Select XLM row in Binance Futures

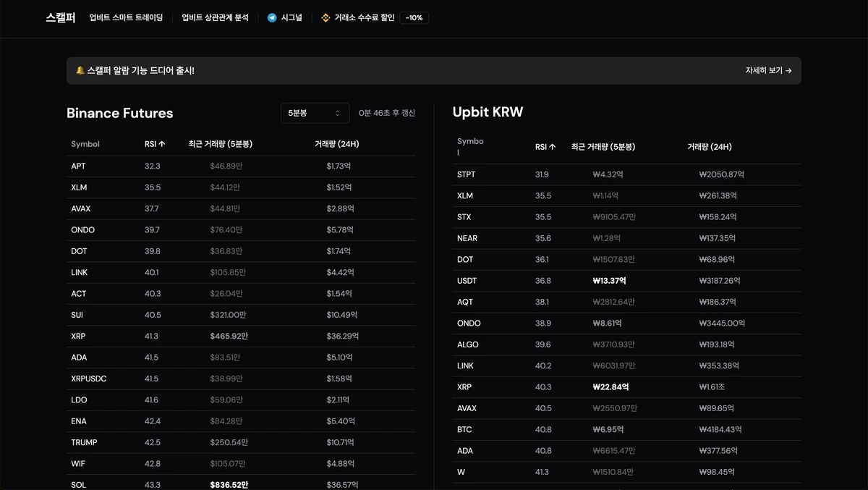coord(241,187)
